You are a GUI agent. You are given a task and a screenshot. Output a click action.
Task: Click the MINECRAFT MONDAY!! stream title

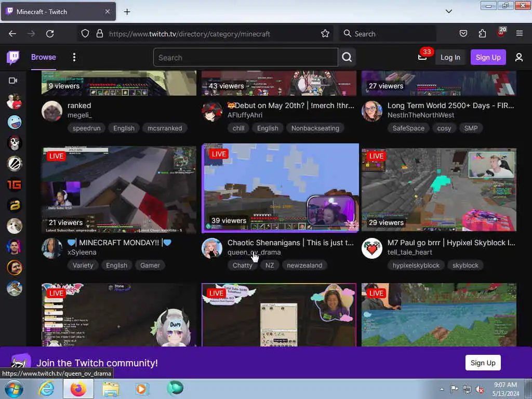119,243
